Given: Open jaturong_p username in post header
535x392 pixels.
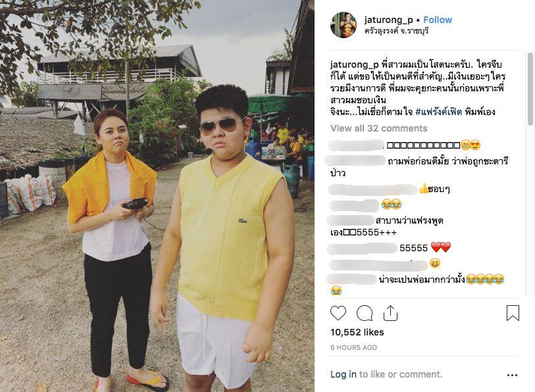Looking at the screenshot, I should click(x=389, y=20).
